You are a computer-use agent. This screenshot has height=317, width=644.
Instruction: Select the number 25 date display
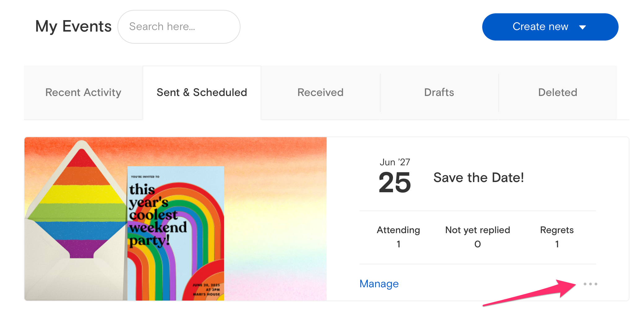[x=395, y=183]
